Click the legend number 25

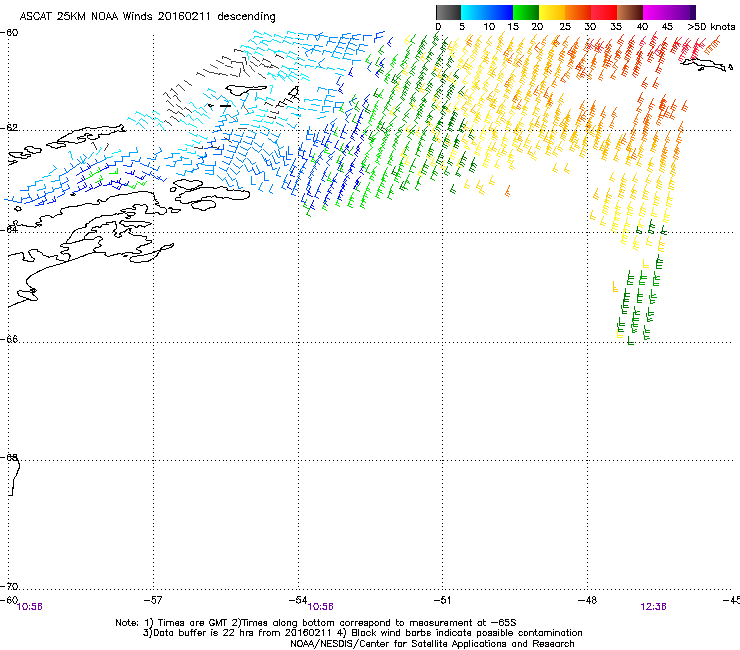point(565,27)
